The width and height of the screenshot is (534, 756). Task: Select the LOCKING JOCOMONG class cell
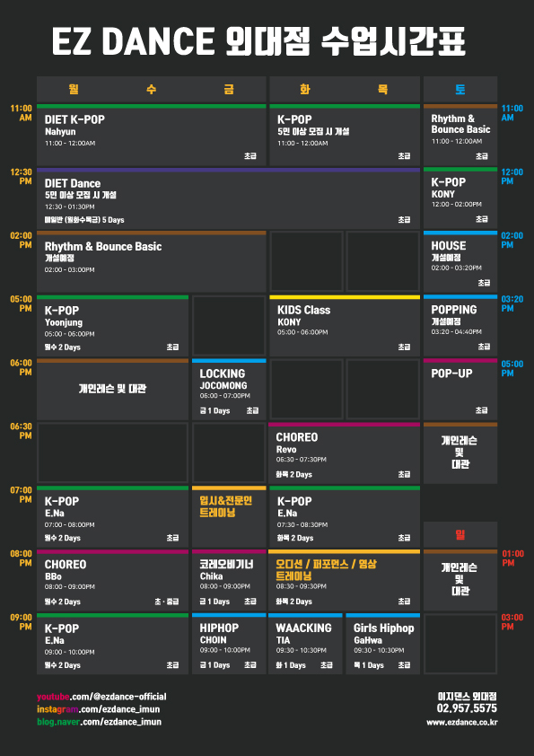tap(229, 389)
